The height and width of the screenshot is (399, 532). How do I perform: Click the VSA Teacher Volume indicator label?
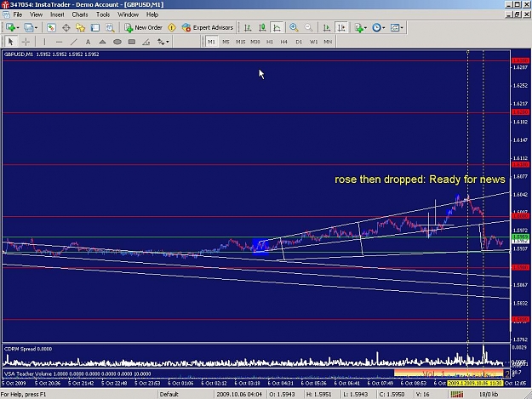click(77, 374)
